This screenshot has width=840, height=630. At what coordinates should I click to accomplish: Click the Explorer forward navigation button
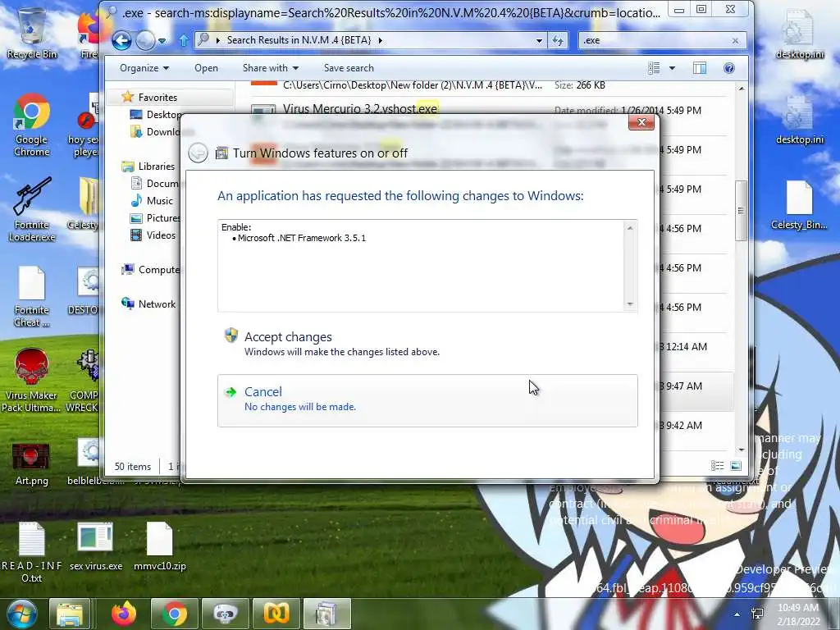click(144, 40)
